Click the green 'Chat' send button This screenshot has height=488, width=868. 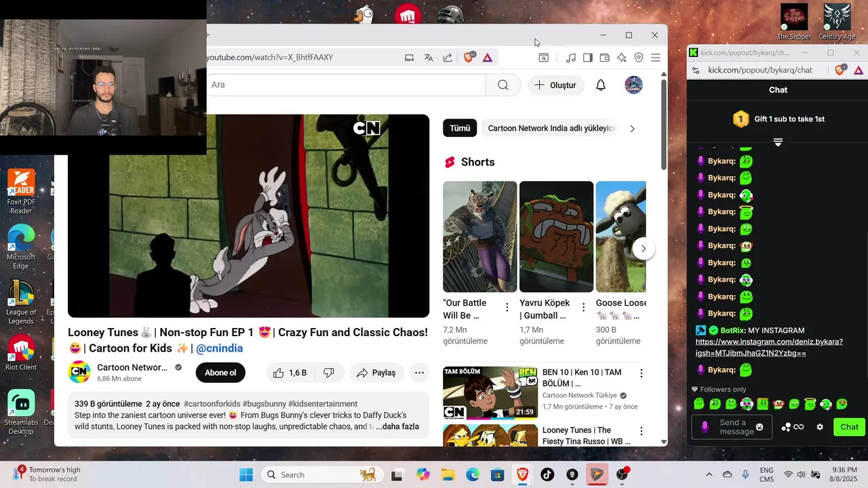849,427
